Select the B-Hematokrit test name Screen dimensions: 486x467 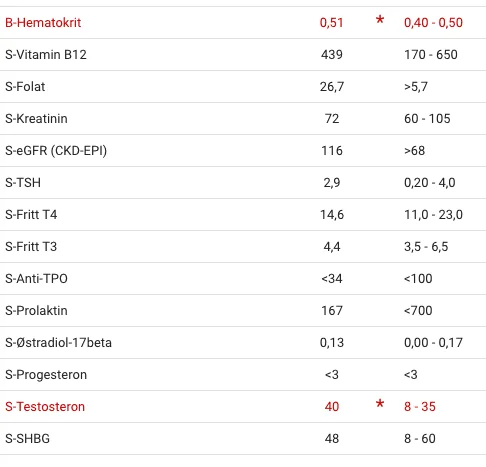click(43, 23)
